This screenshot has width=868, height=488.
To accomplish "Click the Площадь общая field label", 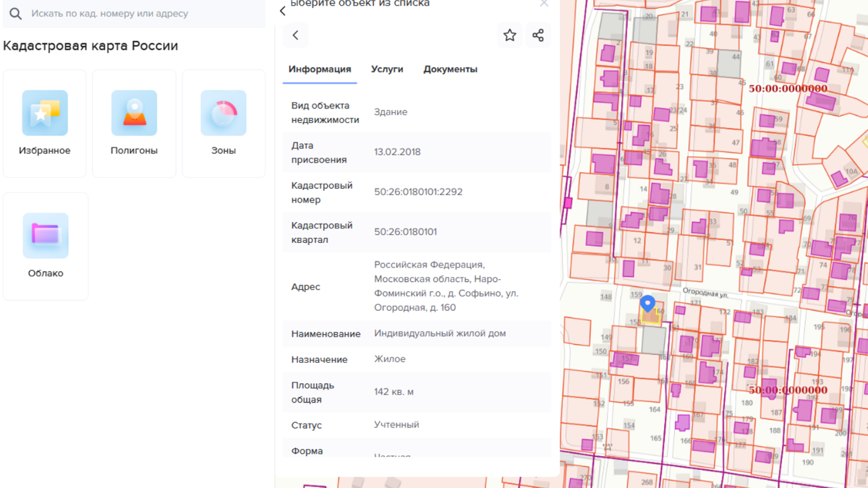I will 312,392.
